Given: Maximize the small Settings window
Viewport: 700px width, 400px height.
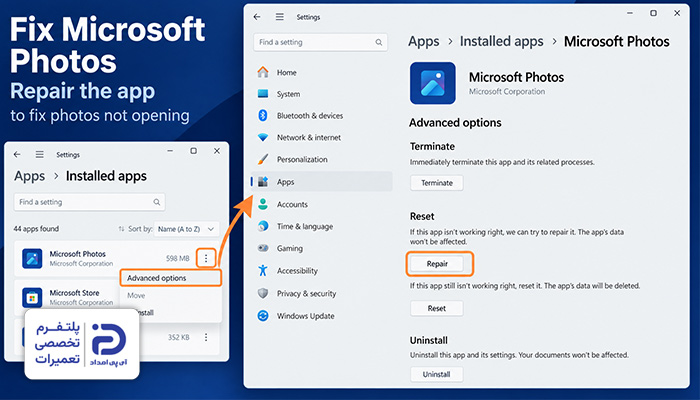Looking at the screenshot, I should point(193,151).
